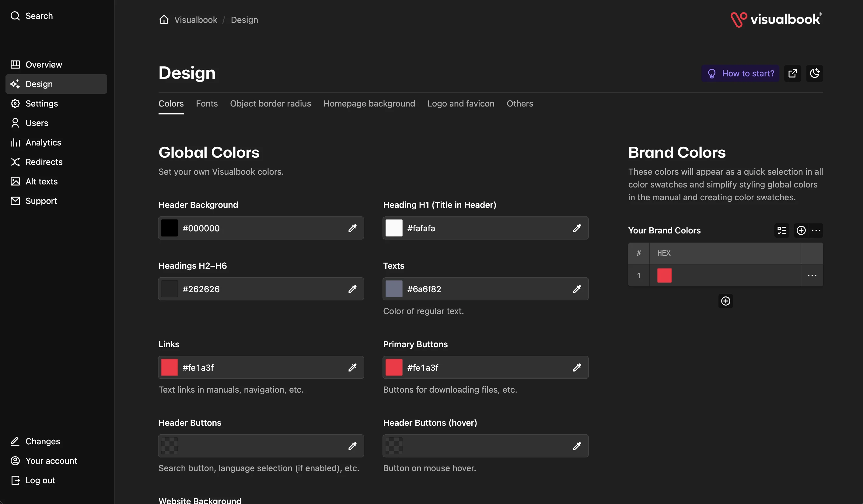Click the Alt texts image icon
The height and width of the screenshot is (504, 863).
click(15, 182)
